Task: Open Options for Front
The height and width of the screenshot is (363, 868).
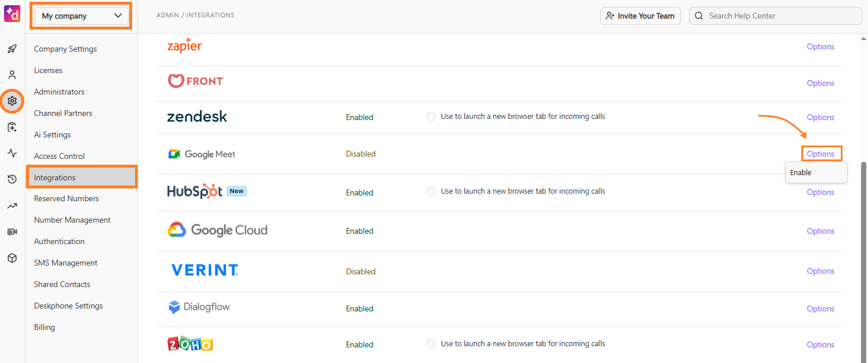Action: [820, 83]
